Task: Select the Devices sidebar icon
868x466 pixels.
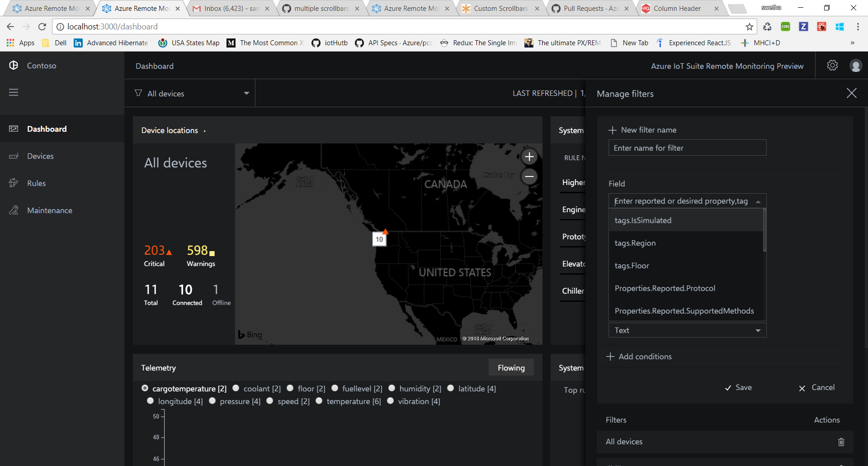Action: 14,156
